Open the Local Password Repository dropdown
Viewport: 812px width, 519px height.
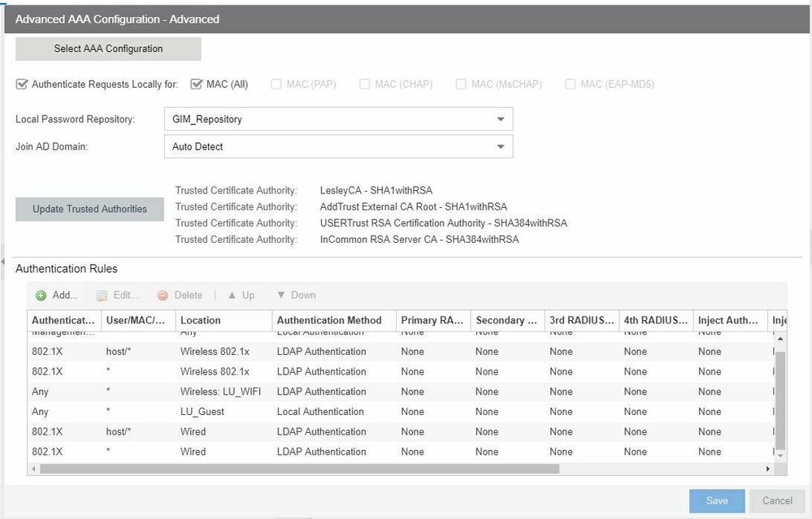click(500, 119)
